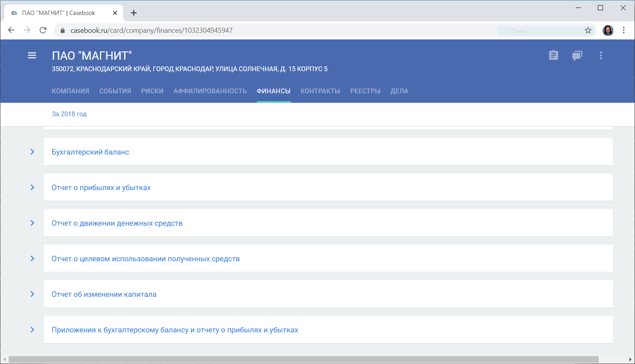Open the clipboard notes icon
Viewport: 635px width, 364px height.
[x=554, y=55]
